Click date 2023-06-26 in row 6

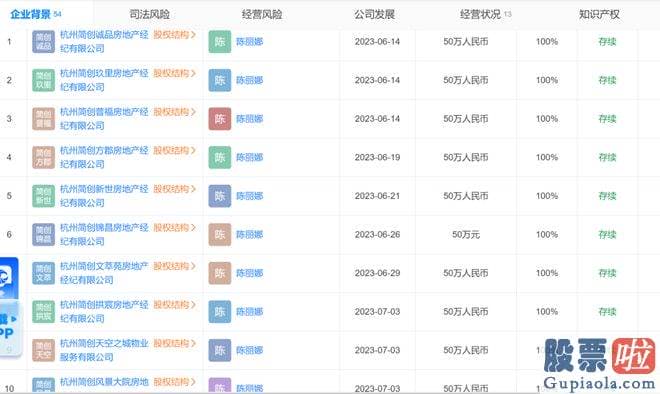click(x=377, y=234)
